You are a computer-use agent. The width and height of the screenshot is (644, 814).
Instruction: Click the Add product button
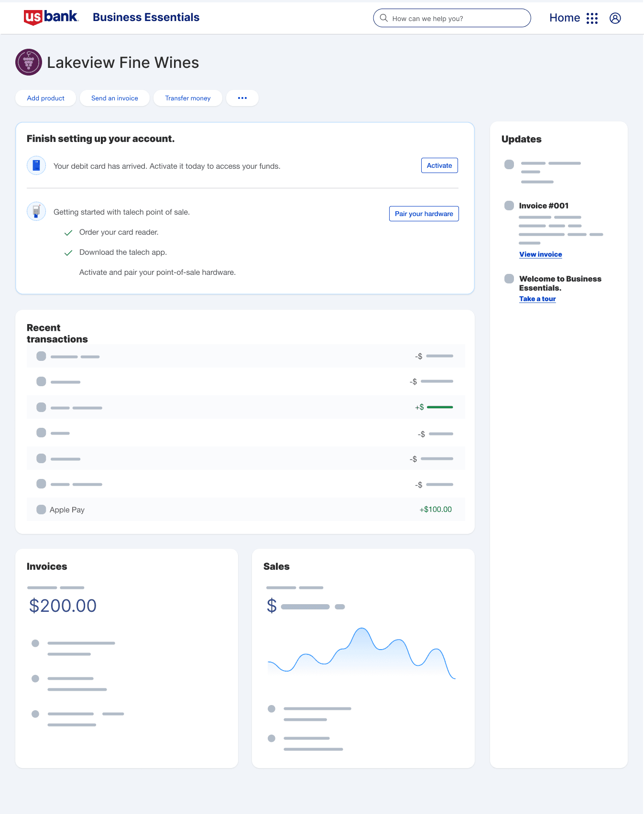point(45,98)
